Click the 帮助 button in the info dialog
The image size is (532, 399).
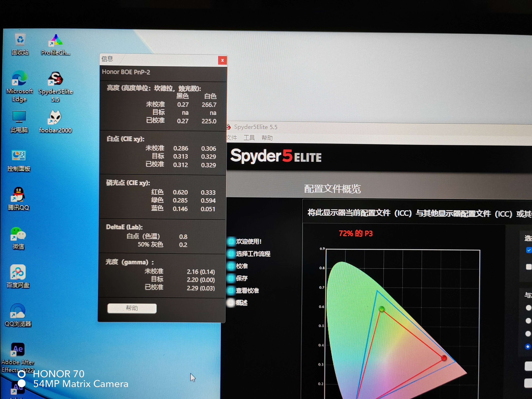click(132, 308)
